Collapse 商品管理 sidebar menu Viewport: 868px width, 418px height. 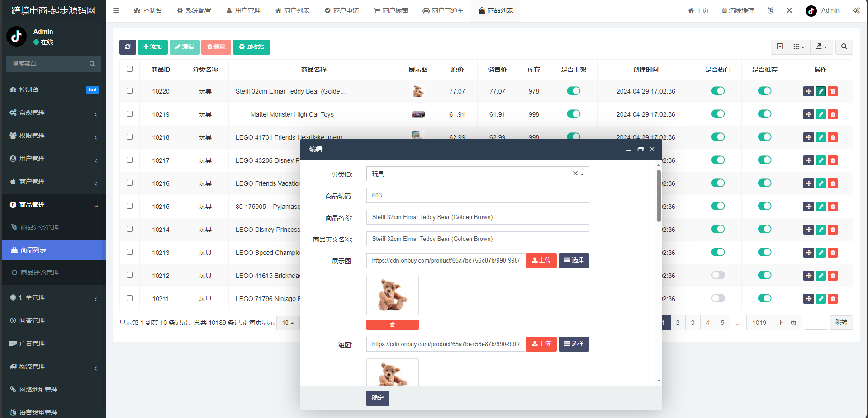(x=54, y=205)
